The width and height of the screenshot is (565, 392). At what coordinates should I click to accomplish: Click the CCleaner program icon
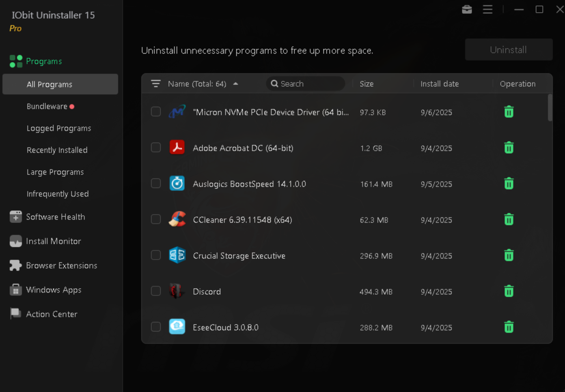click(x=177, y=219)
